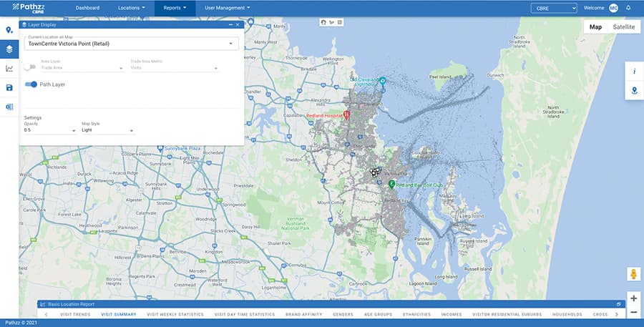Image resolution: width=644 pixels, height=327 pixels.
Task: Open the Visit Day Time Statistics tab
Action: coord(245,314)
